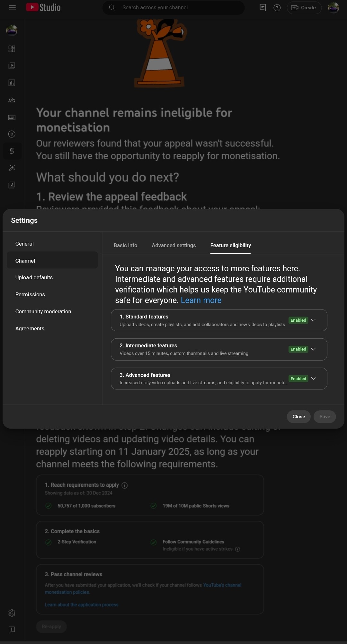The height and width of the screenshot is (644, 347).
Task: Open Community people icon in sidebar
Action: click(x=12, y=100)
